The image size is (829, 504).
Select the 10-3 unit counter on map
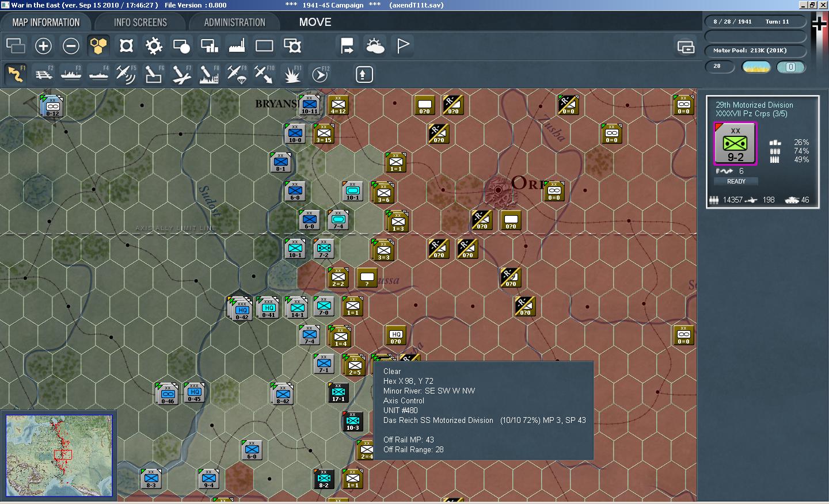coord(353,422)
